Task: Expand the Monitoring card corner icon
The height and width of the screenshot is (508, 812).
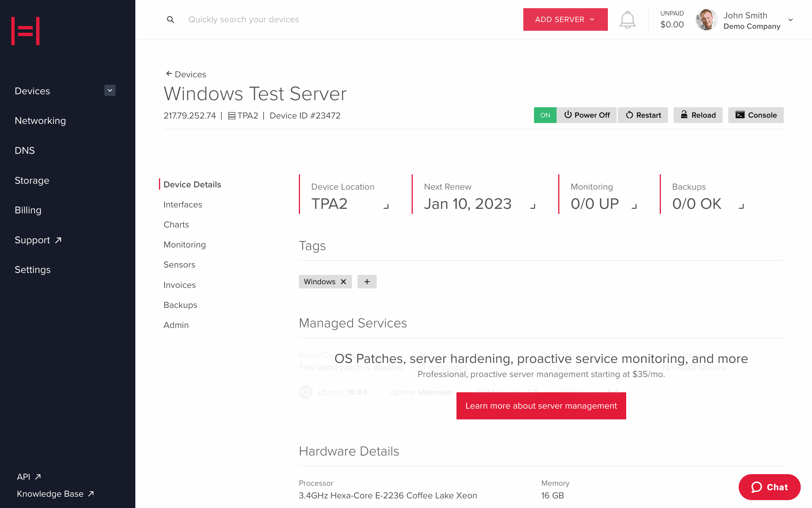Action: coord(634,206)
